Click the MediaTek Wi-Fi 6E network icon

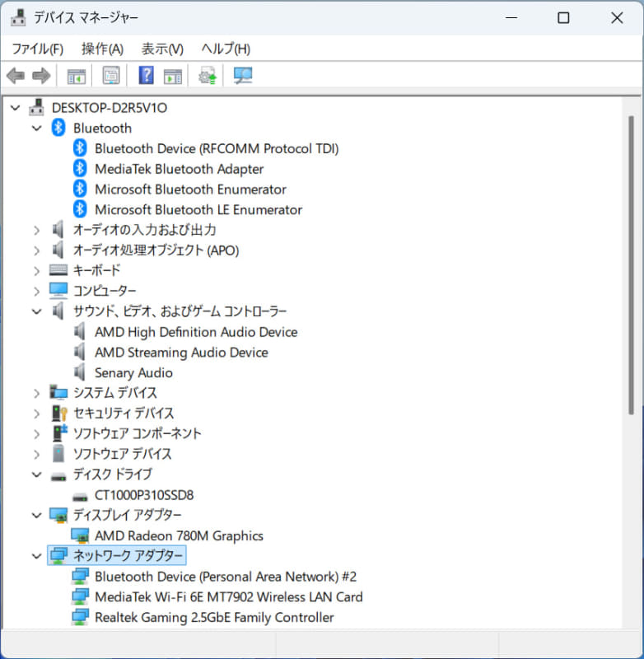(80, 596)
